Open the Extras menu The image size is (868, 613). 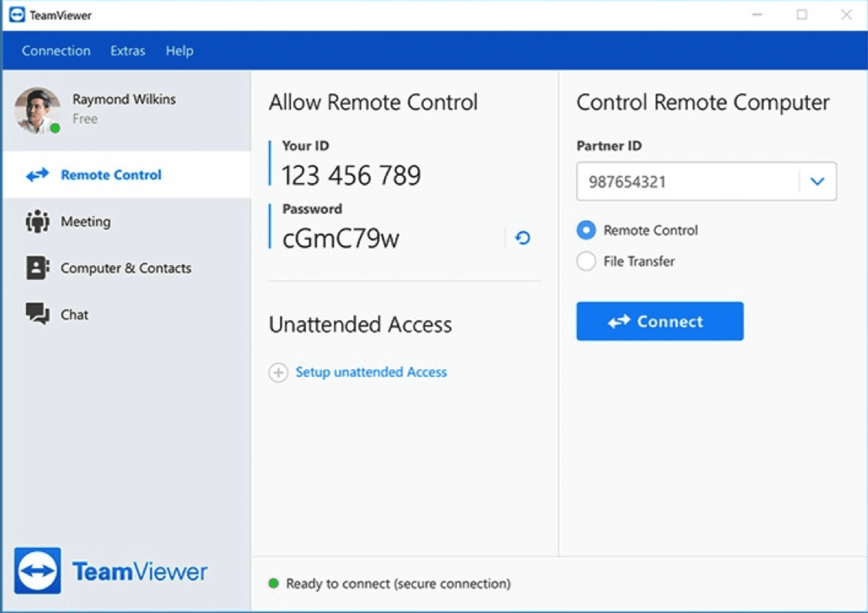tap(128, 51)
